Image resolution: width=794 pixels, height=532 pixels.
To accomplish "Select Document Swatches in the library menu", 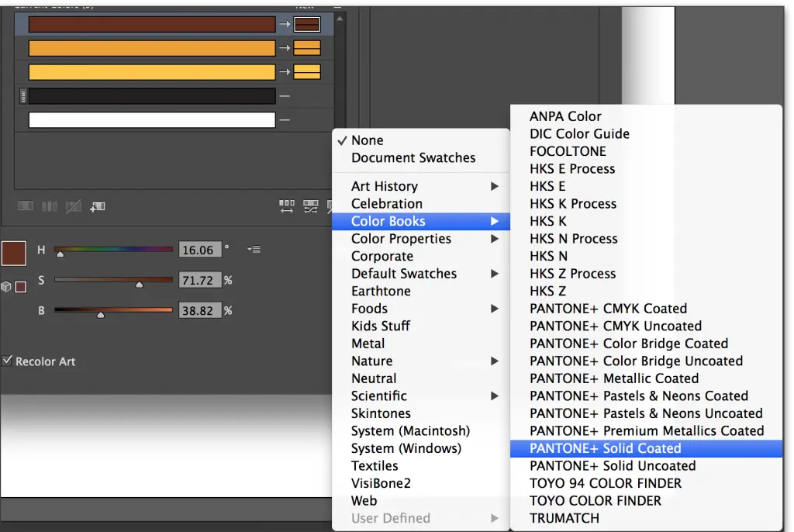I will (413, 157).
